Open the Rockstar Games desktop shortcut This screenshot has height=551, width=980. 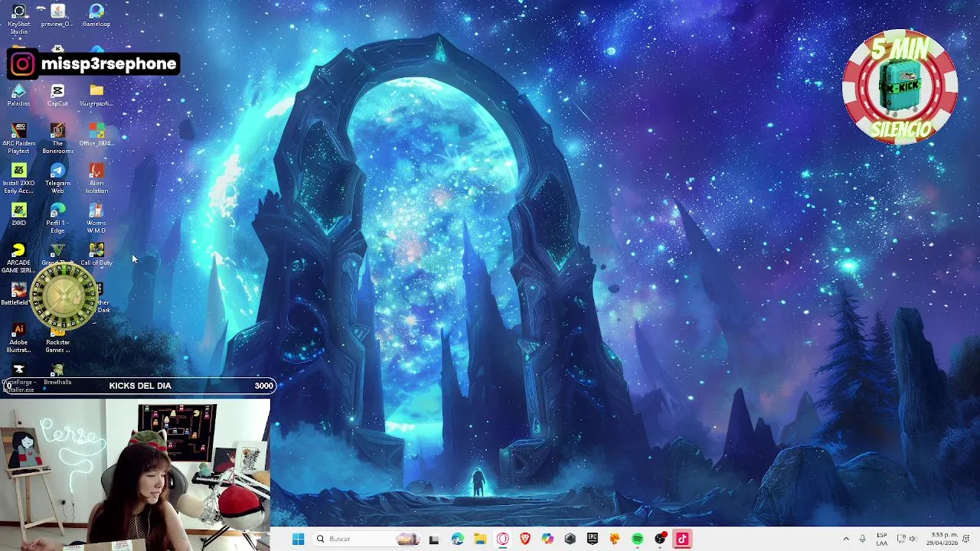tap(57, 341)
